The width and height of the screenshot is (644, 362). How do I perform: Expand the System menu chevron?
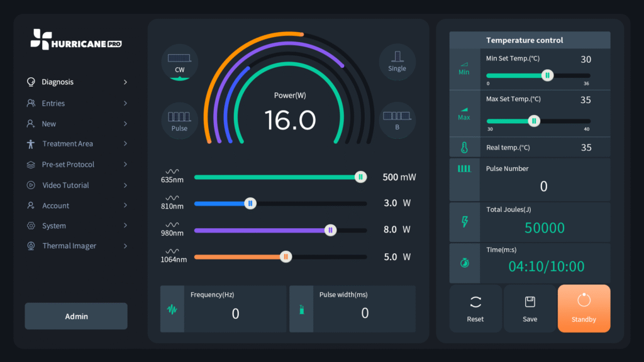click(x=125, y=226)
